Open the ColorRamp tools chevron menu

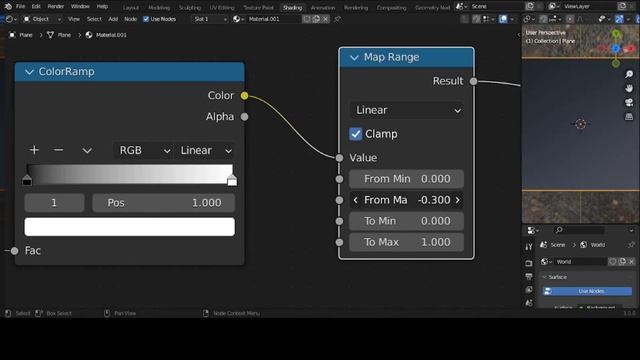[x=87, y=151]
